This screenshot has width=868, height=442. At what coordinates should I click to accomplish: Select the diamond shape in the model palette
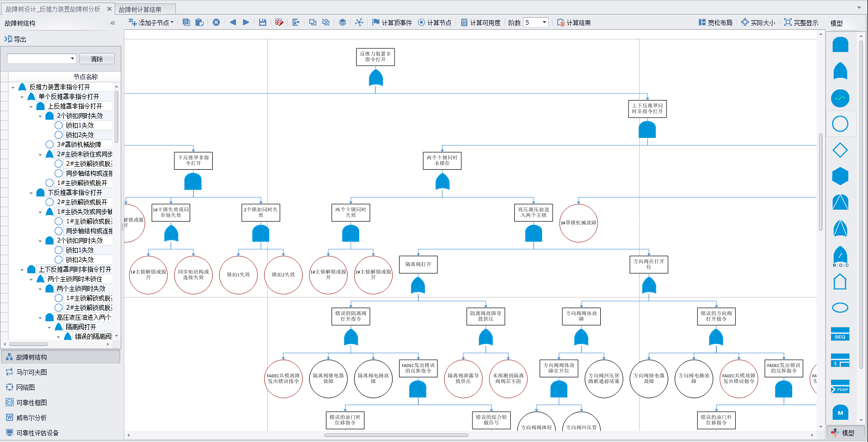(840, 150)
